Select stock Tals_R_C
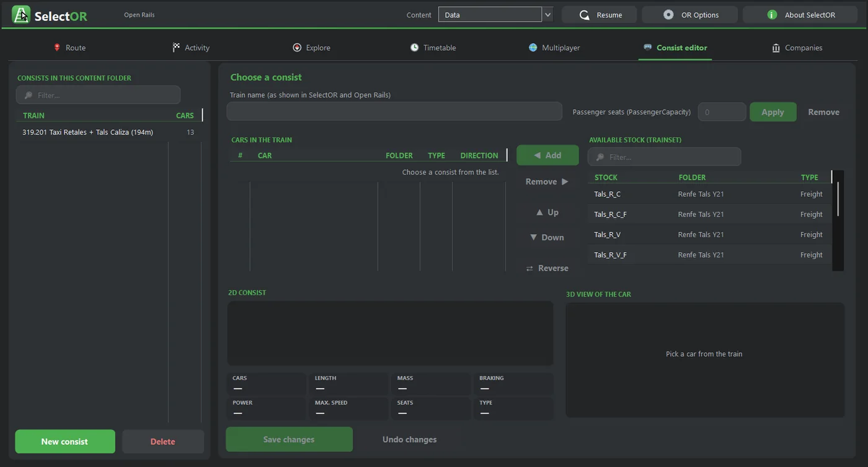Image resolution: width=868 pixels, height=467 pixels. point(709,194)
